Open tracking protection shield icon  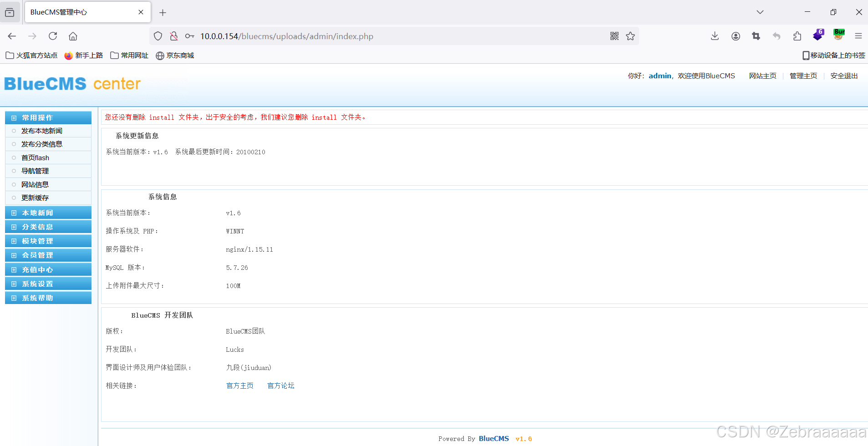click(x=158, y=36)
